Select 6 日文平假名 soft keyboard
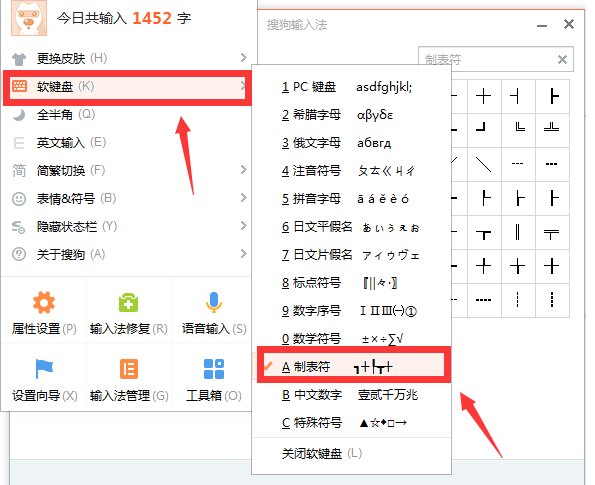The height and width of the screenshot is (485, 595). pos(351,227)
